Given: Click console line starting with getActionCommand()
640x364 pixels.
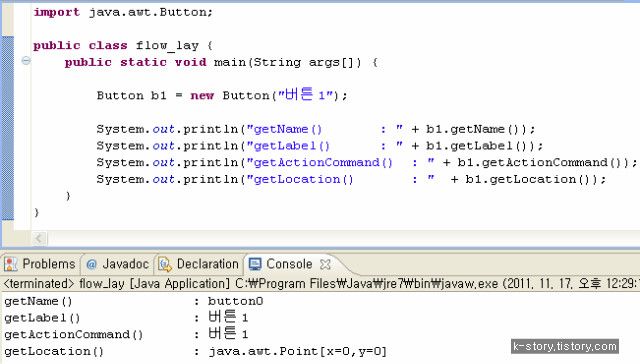Looking at the screenshot, I should (x=126, y=334).
